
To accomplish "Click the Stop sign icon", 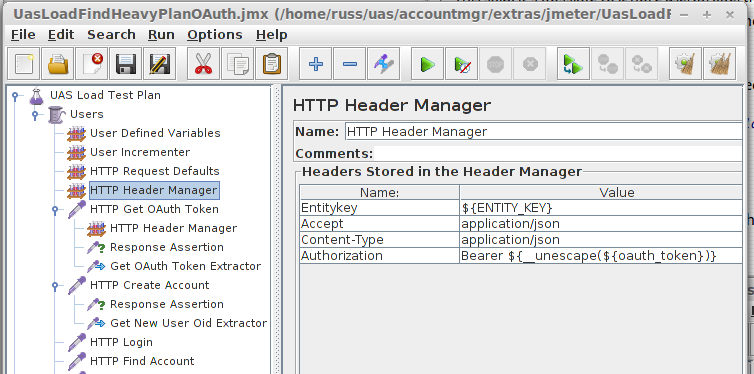I will 495,63.
